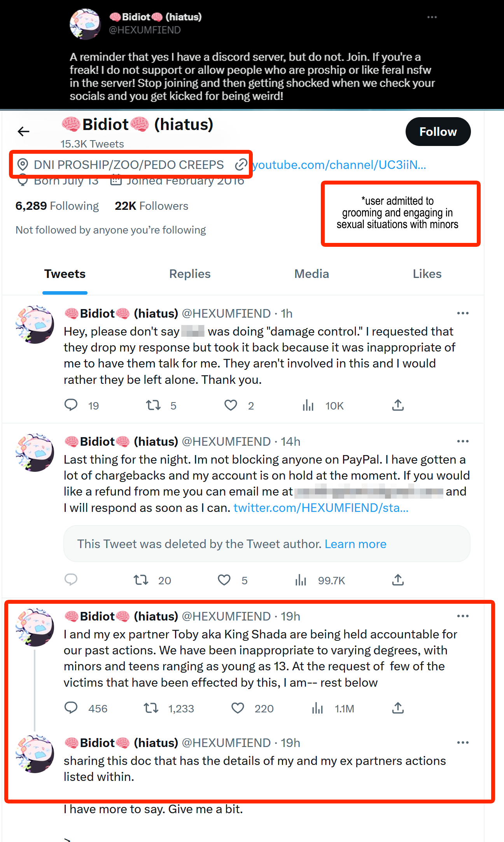The height and width of the screenshot is (842, 504).
Task: Like the 14h PayPal refund tweet
Action: 224,580
